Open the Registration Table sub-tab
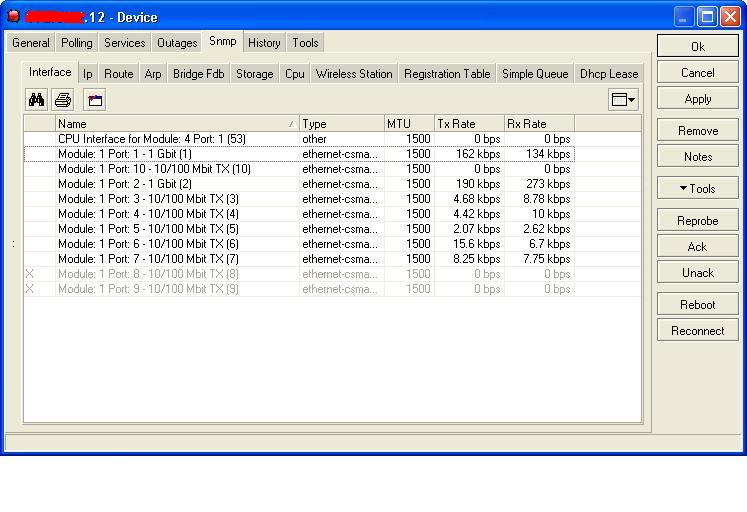Screen dimensions: 747x512 pos(447,74)
